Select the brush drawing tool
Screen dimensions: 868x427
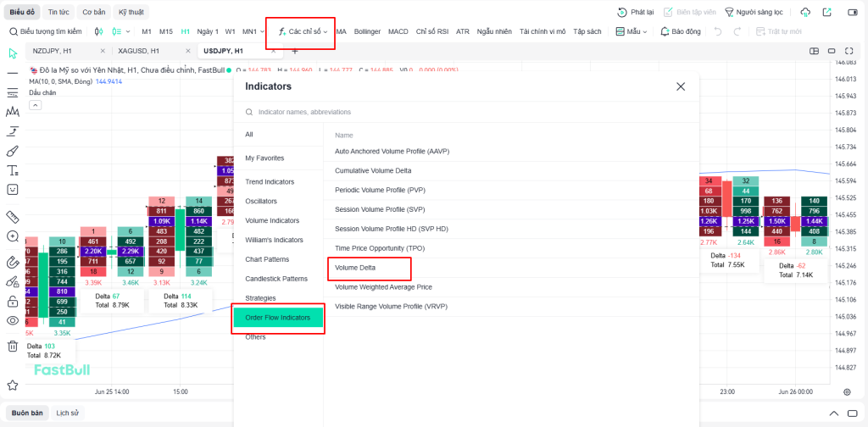[x=12, y=151]
